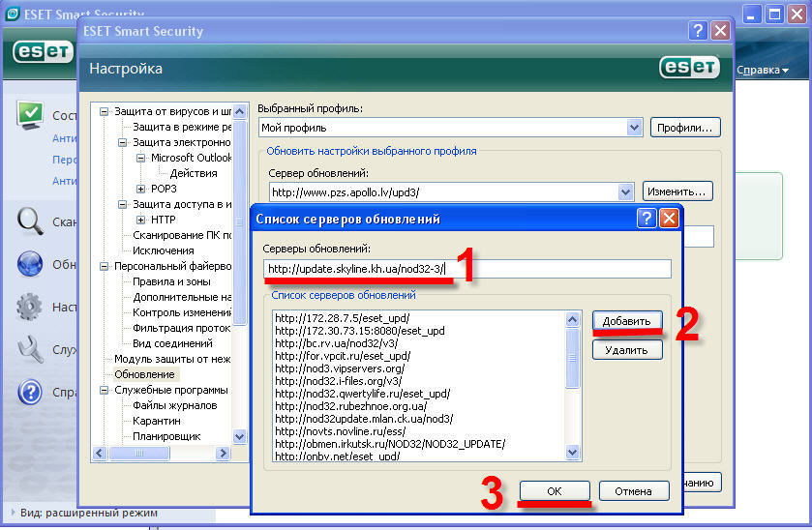This screenshot has width=812, height=530.
Task: Select server http://bc.rv.ua/nod32/v3/ in list
Action: [336, 343]
